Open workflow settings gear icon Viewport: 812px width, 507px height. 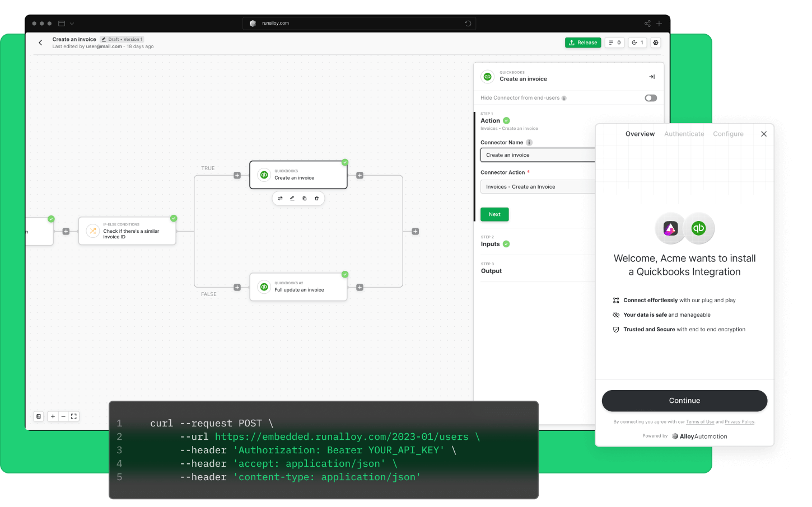656,43
